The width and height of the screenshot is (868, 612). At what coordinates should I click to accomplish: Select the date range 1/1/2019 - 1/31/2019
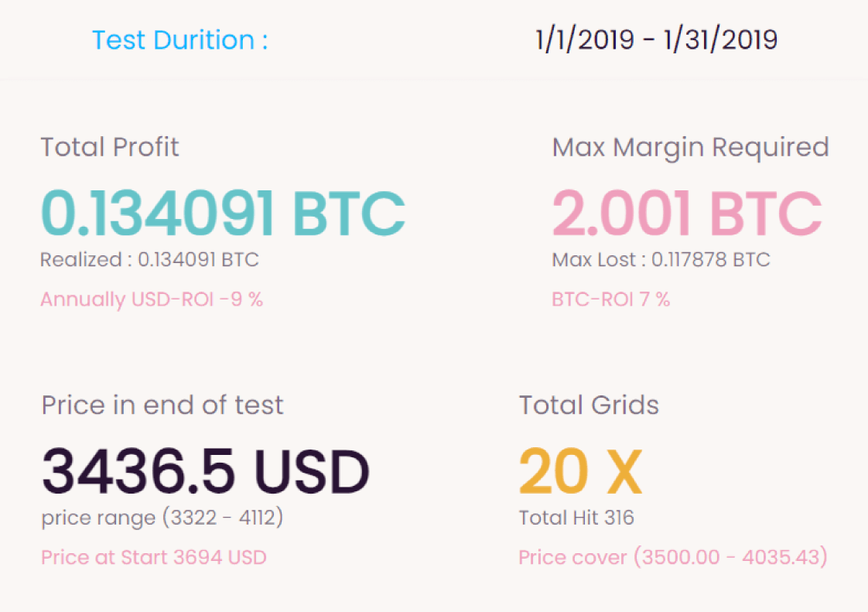[656, 40]
